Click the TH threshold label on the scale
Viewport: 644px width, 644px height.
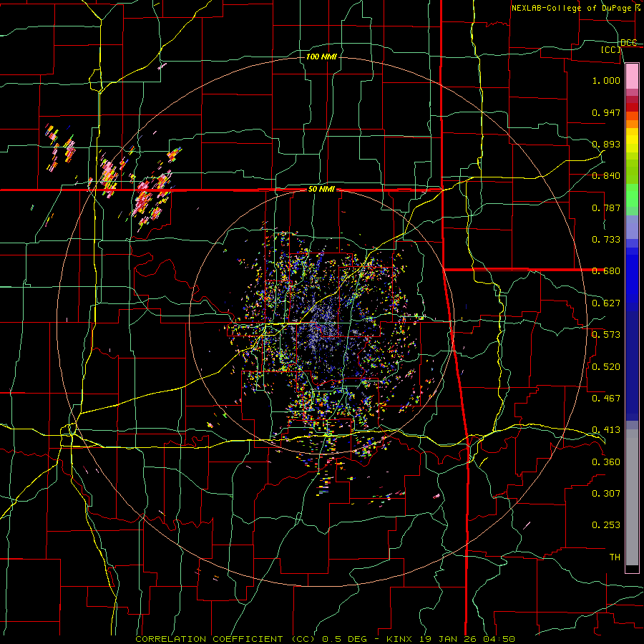[x=615, y=557]
